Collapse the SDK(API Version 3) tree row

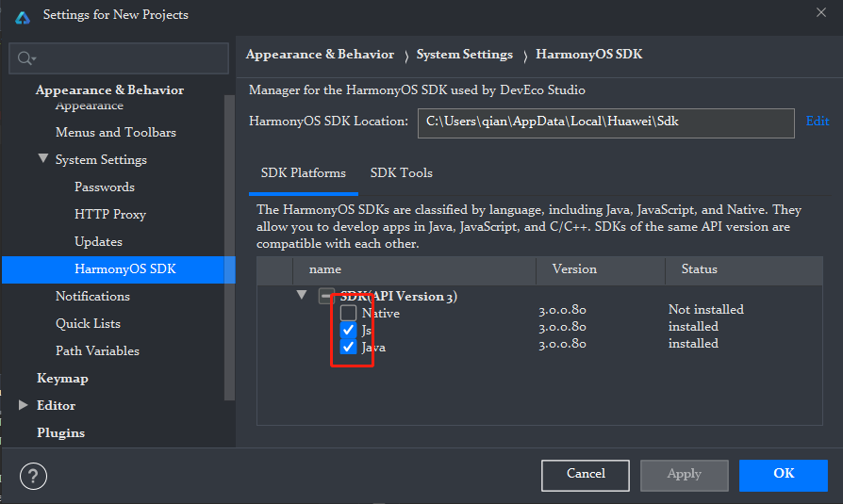[x=302, y=295]
